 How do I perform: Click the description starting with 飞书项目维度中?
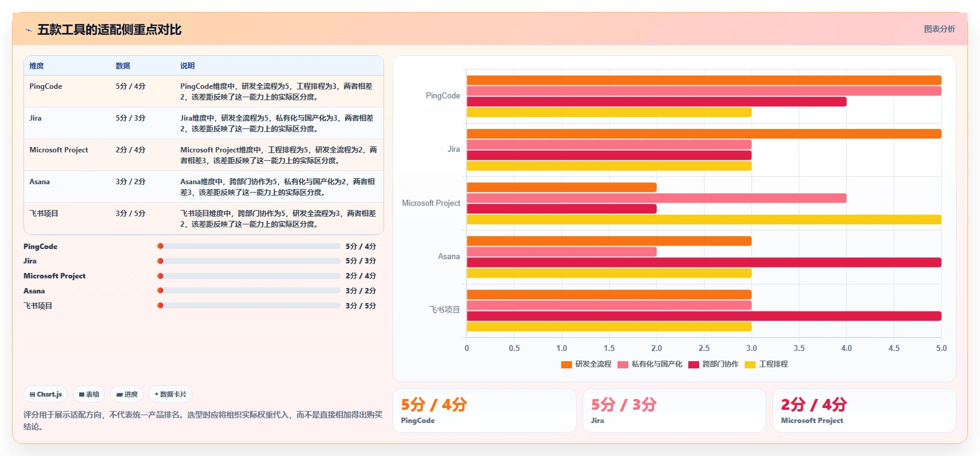(x=278, y=219)
